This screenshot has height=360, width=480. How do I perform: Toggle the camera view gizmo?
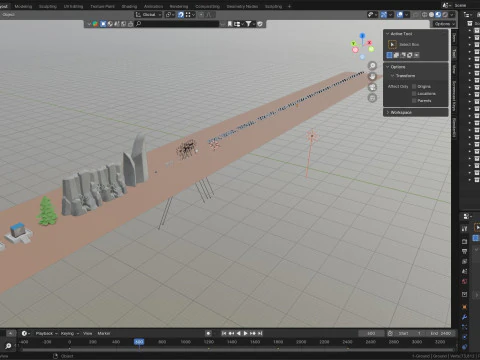pos(372,87)
